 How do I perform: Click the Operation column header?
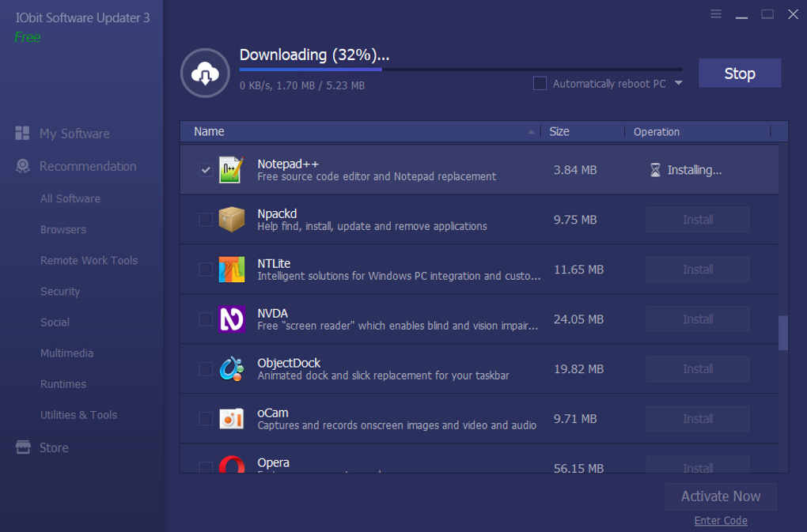coord(657,131)
